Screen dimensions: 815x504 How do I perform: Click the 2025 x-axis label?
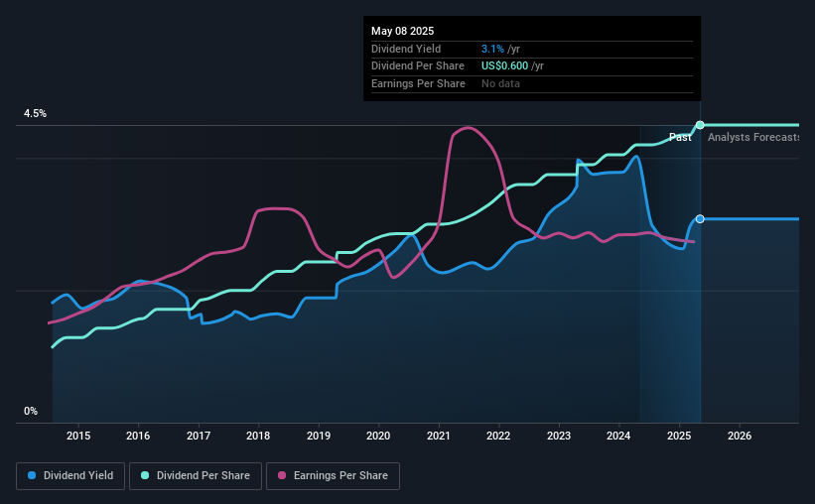point(679,436)
